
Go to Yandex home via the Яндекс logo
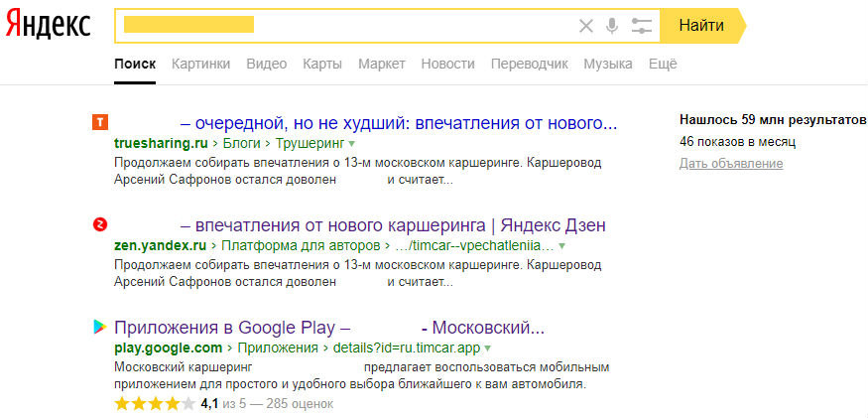point(49,26)
